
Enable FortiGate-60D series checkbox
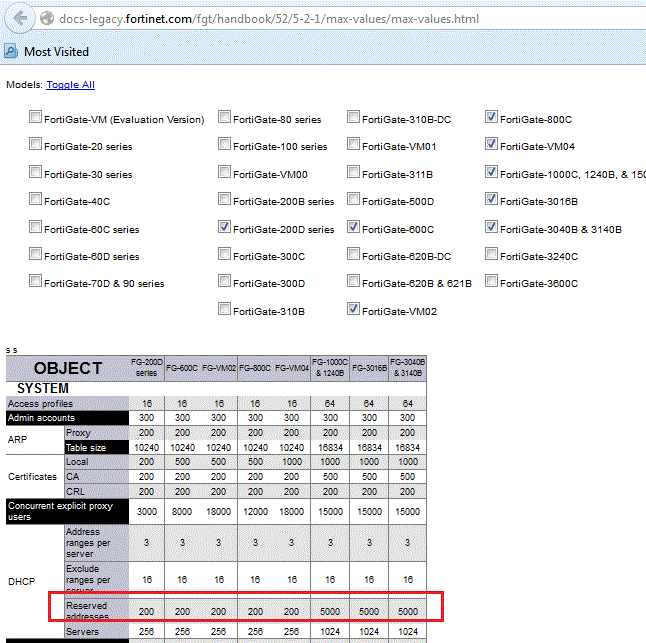point(35,254)
